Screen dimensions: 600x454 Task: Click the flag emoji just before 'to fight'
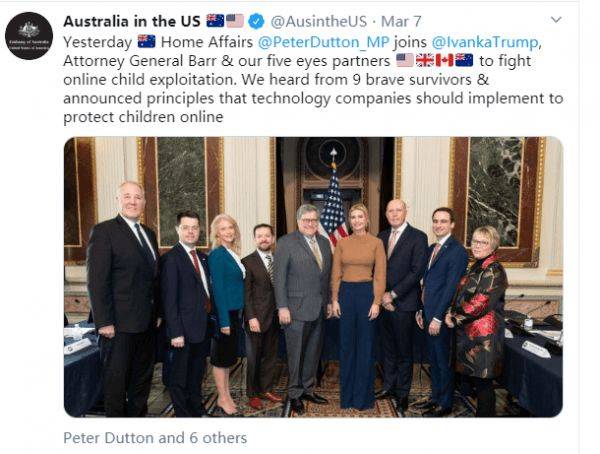click(x=464, y=60)
